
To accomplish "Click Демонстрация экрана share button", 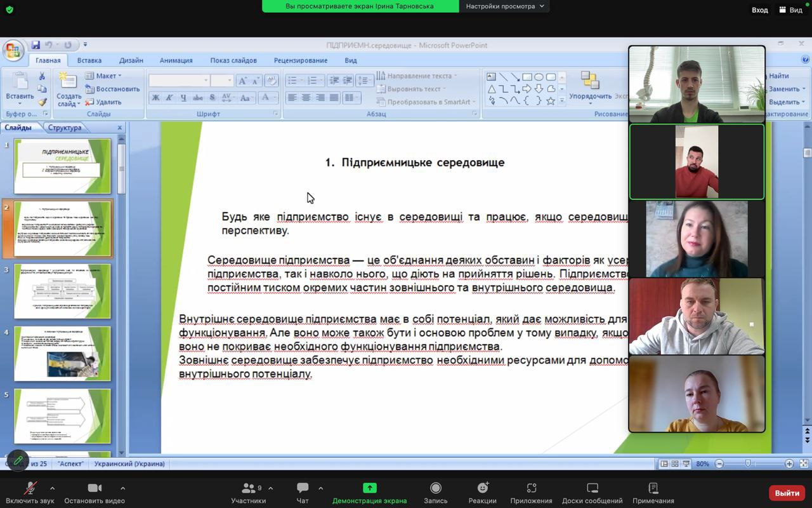I will tap(369, 493).
